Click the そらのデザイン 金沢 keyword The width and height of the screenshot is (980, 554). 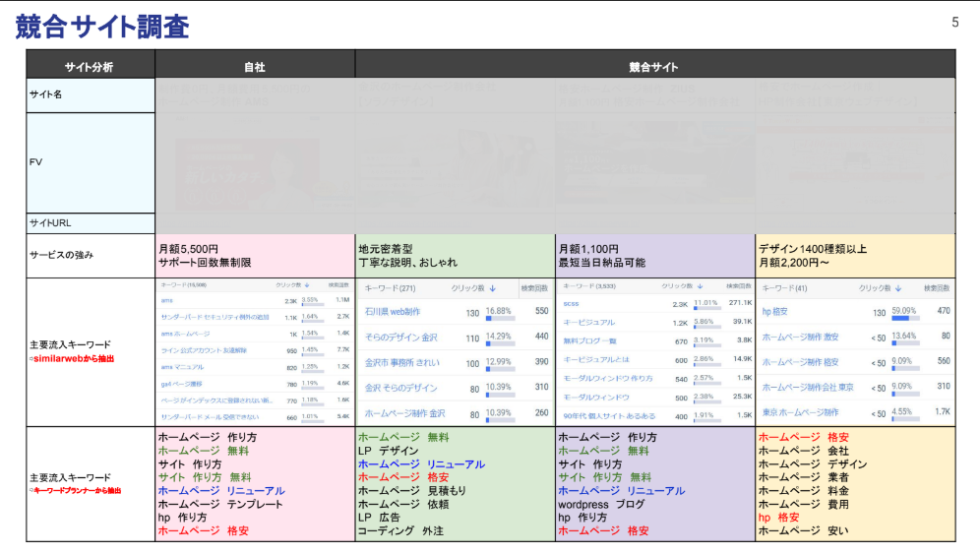pos(401,337)
